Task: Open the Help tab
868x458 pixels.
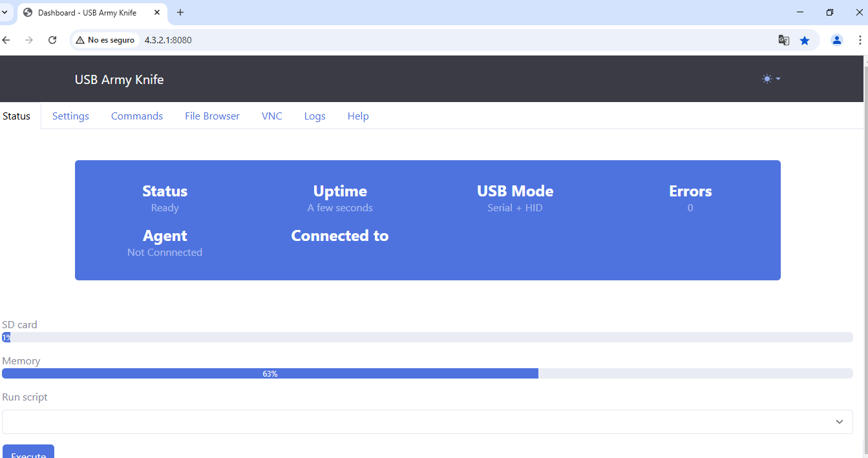Action: pyautogui.click(x=358, y=116)
